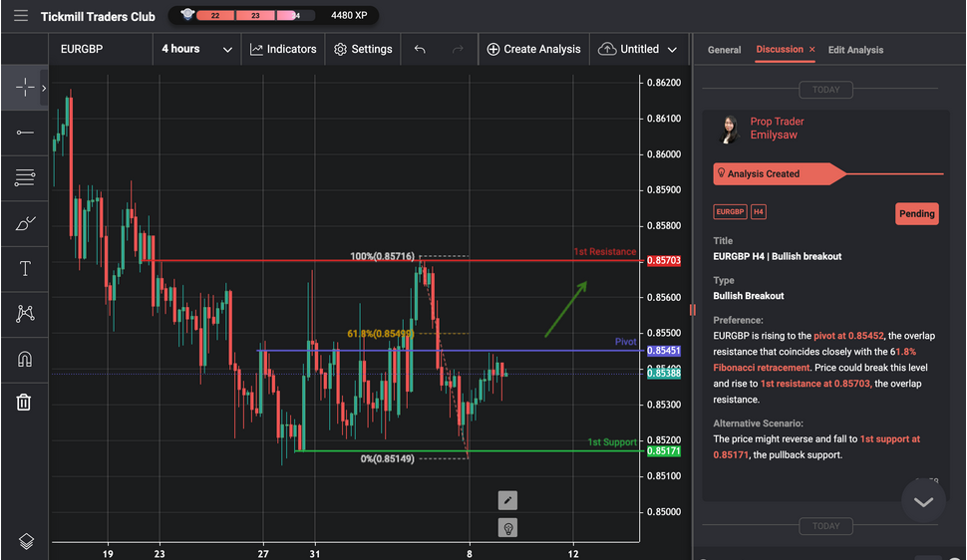Open the Indicators menu
The image size is (967, 560).
click(283, 50)
